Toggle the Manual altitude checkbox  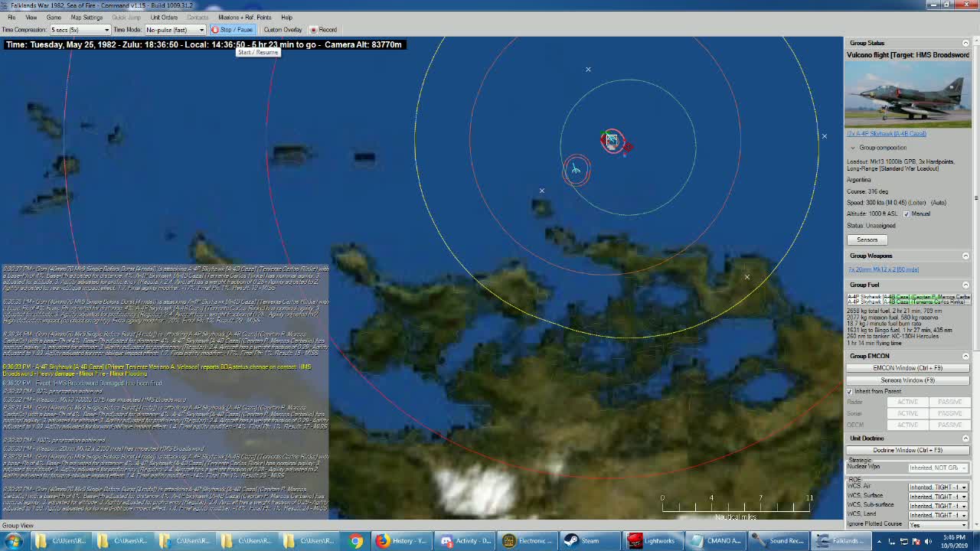tap(906, 214)
